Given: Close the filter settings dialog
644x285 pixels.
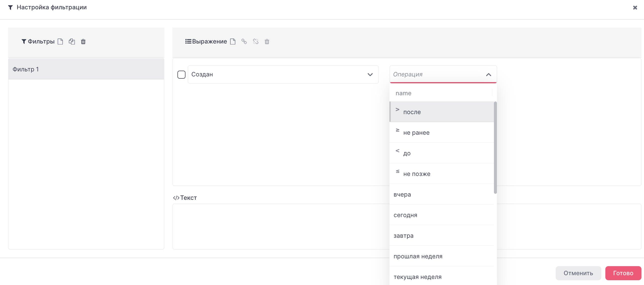Looking at the screenshot, I should click(x=635, y=8).
